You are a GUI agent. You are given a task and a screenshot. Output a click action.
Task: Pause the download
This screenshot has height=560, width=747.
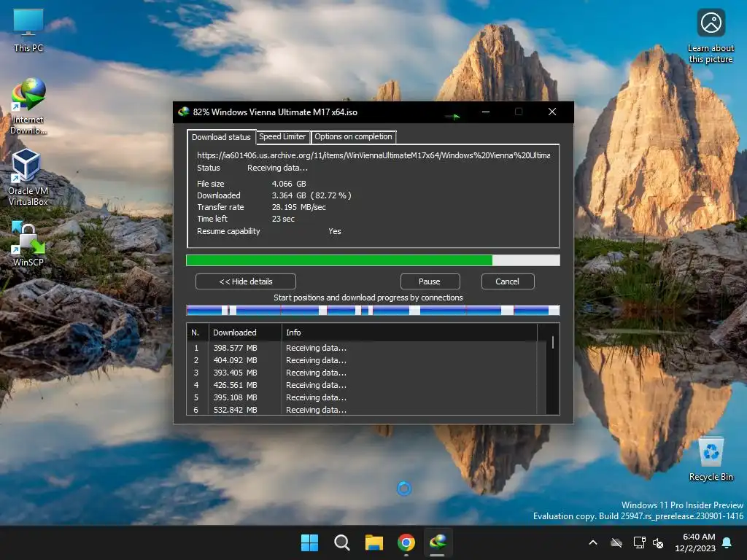(430, 281)
